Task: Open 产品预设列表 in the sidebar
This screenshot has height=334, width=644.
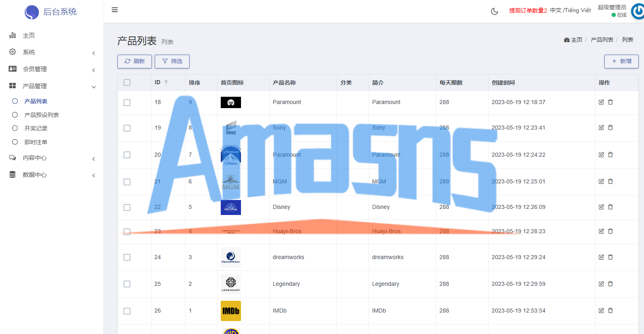Action: click(x=42, y=115)
